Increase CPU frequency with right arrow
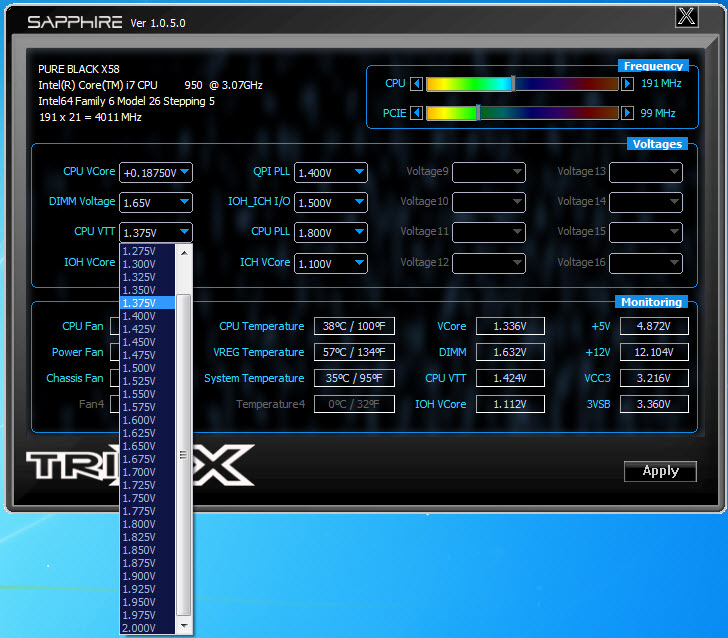 (x=627, y=84)
